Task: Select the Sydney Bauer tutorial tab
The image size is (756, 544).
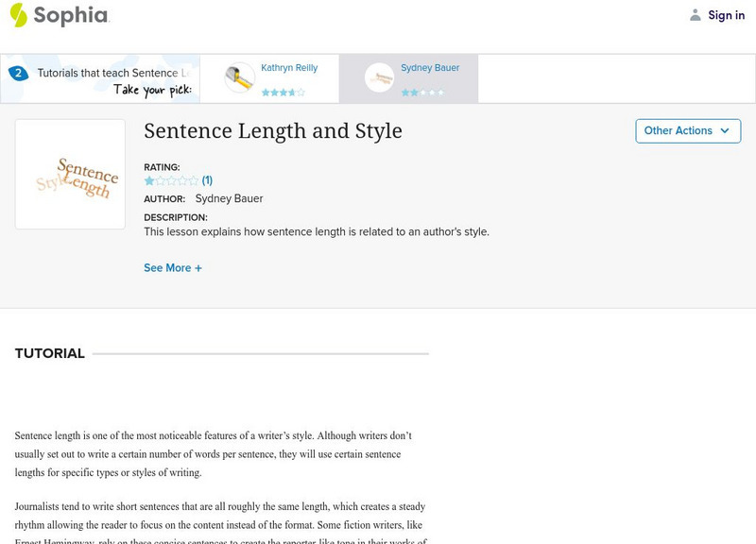Action: [x=429, y=68]
